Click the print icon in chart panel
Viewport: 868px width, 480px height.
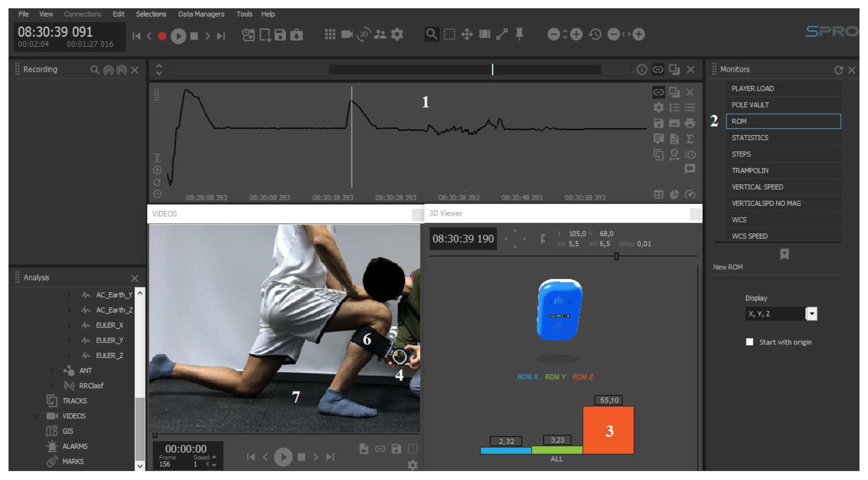pos(690,123)
